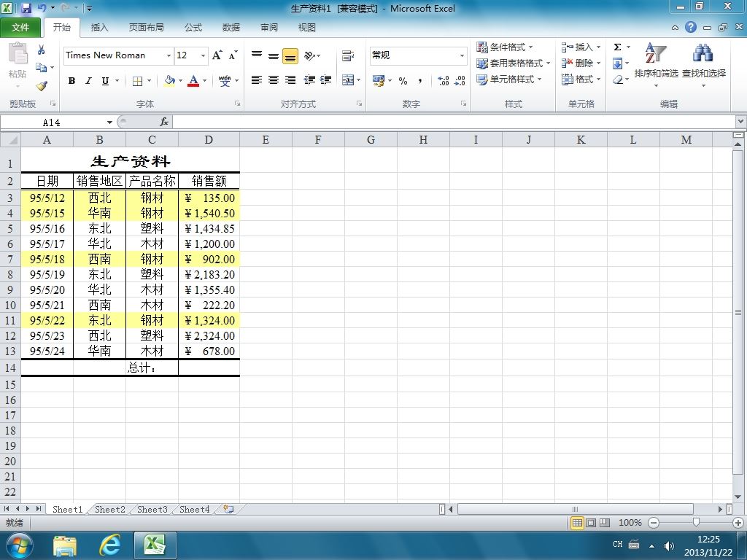Click the formula bar input field
Viewport: 747px width, 560px height.
coord(454,122)
